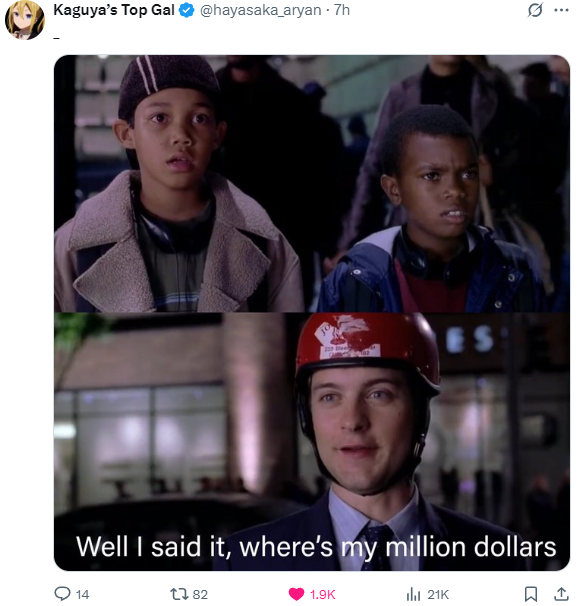The width and height of the screenshot is (581, 606).
Task: Toggle the bookmark icon on this post
Action: [x=531, y=594]
